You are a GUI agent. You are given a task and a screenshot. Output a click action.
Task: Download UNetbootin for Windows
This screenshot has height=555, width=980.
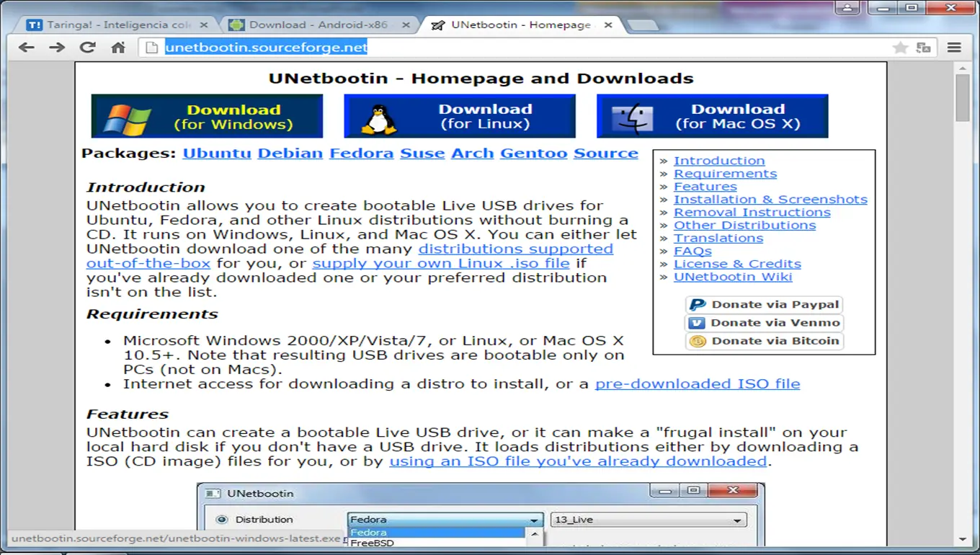pyautogui.click(x=207, y=116)
